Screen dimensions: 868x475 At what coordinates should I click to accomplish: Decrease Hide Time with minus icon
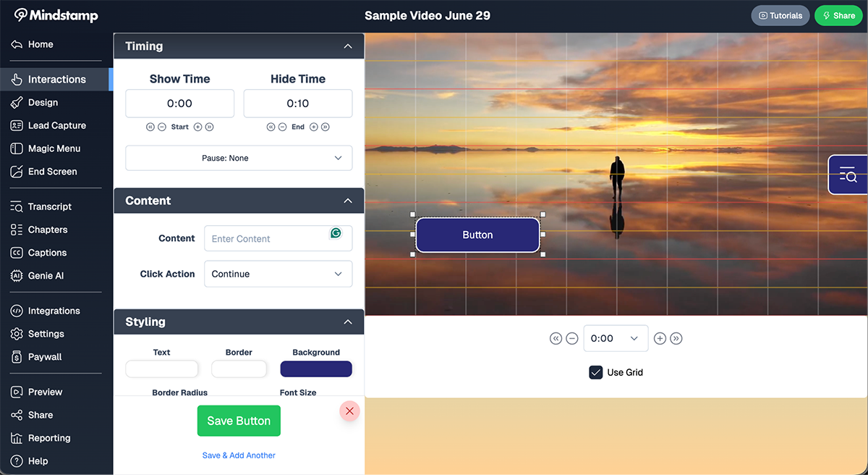click(x=282, y=127)
